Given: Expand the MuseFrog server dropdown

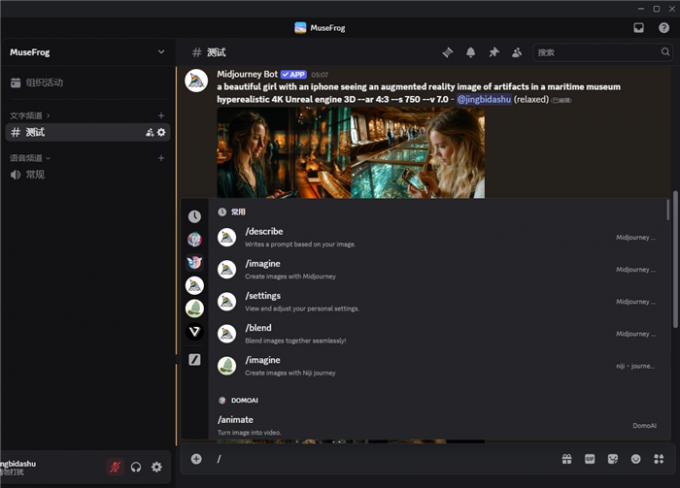Looking at the screenshot, I should [161, 52].
